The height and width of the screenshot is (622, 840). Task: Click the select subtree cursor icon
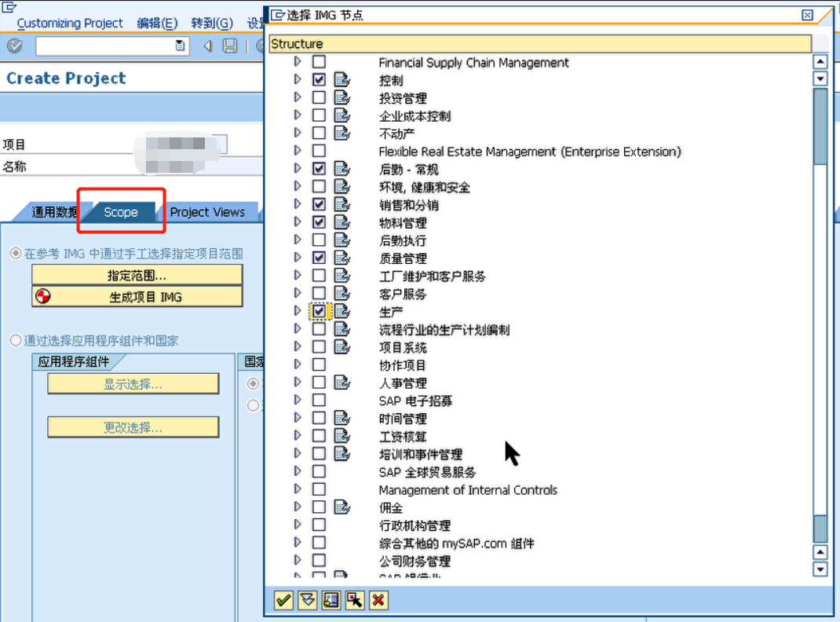[354, 600]
